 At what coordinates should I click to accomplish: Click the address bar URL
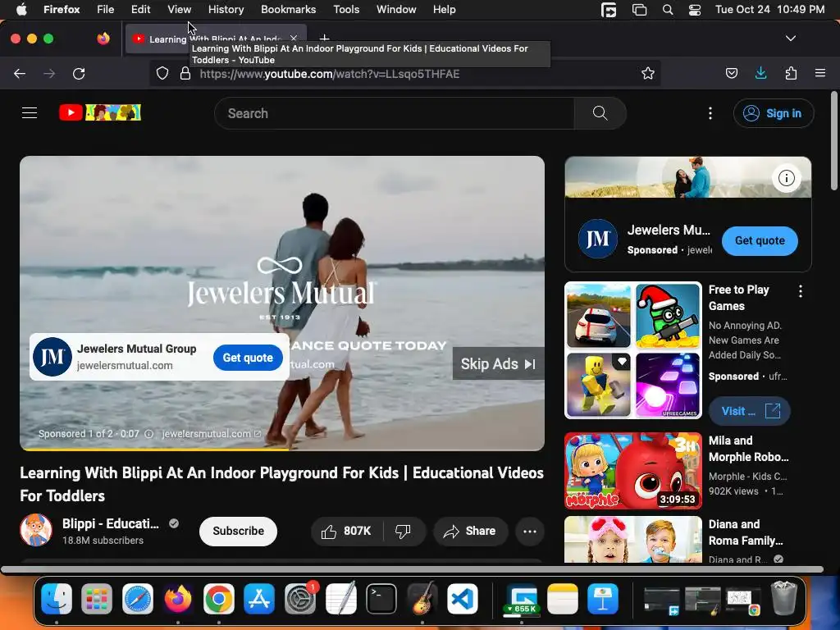click(x=330, y=74)
